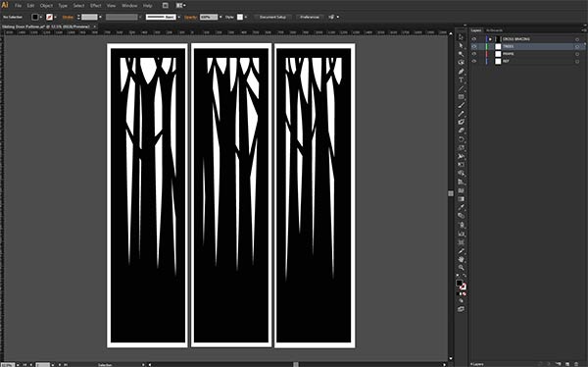Select the Symbol Sprayer tool
The height and width of the screenshot is (367, 588).
pyautogui.click(x=461, y=225)
